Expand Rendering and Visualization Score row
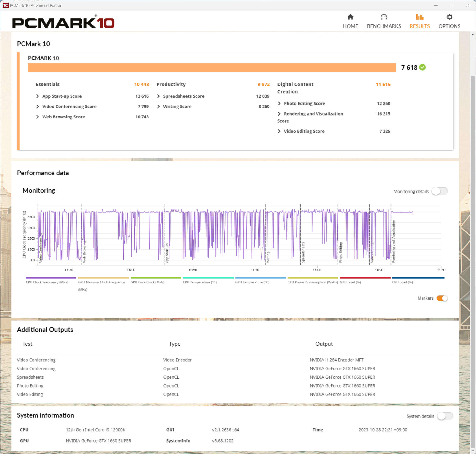The image size is (476, 454). (x=279, y=114)
